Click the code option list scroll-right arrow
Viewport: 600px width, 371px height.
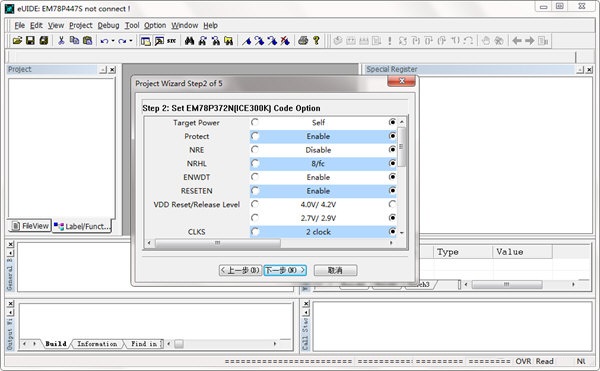pyautogui.click(x=391, y=243)
